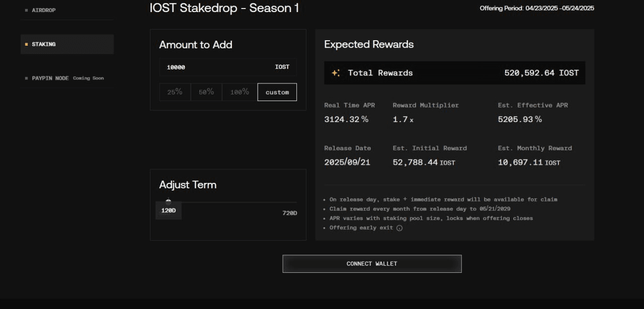
Task: Click the Est. Initial Reward label
Action: [430, 148]
